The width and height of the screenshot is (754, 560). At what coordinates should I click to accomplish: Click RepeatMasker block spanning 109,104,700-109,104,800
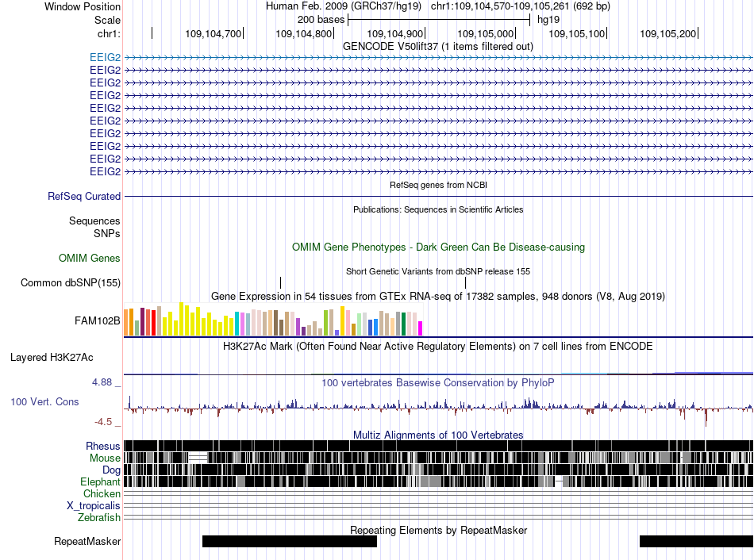click(290, 541)
